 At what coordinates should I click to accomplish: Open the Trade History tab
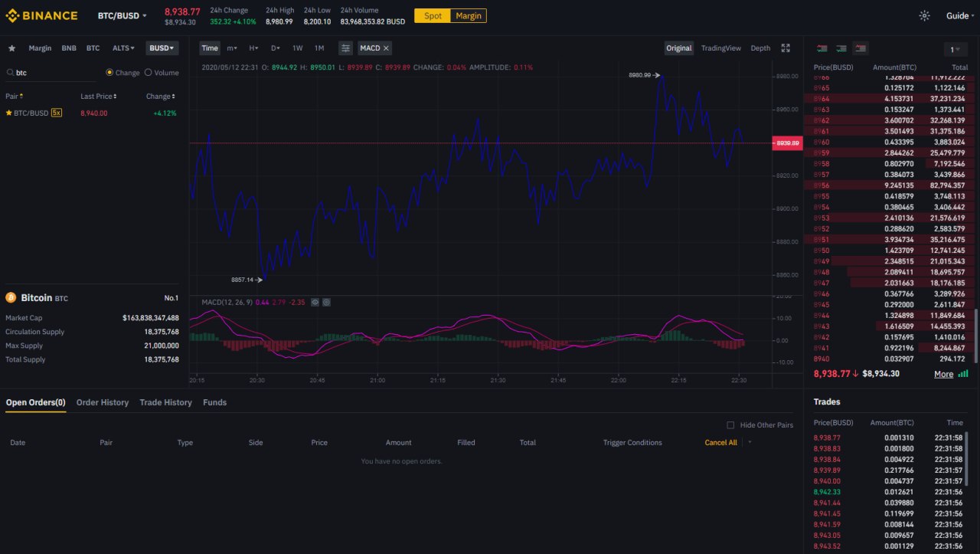click(x=165, y=402)
